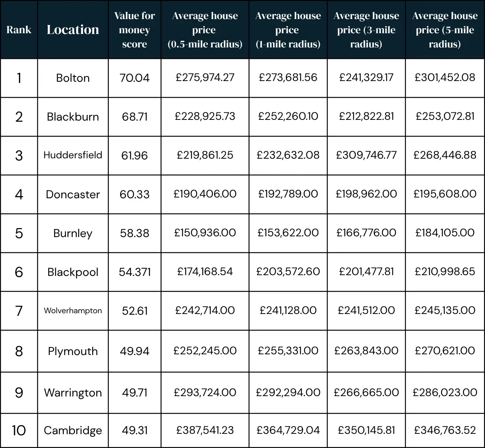Select price £273,681.56
485x448 pixels.
288,78
